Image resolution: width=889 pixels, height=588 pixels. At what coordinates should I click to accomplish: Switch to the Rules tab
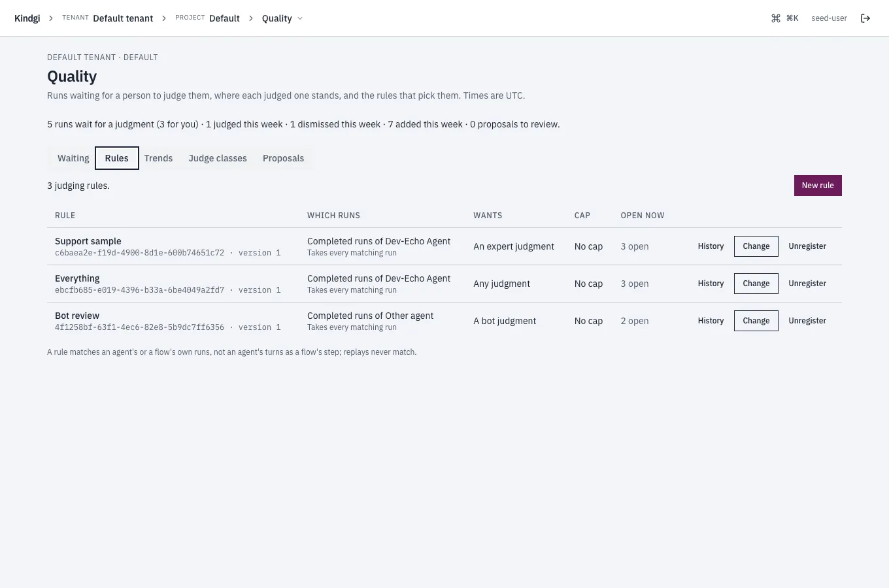pos(117,158)
